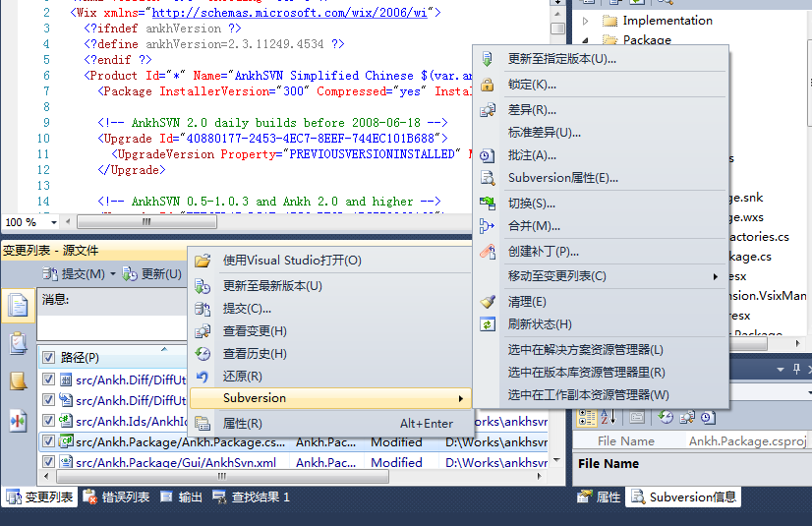Uncheck the second src/Ankh.Diff/DiffUt row checkbox
The width and height of the screenshot is (812, 526).
coord(49,400)
